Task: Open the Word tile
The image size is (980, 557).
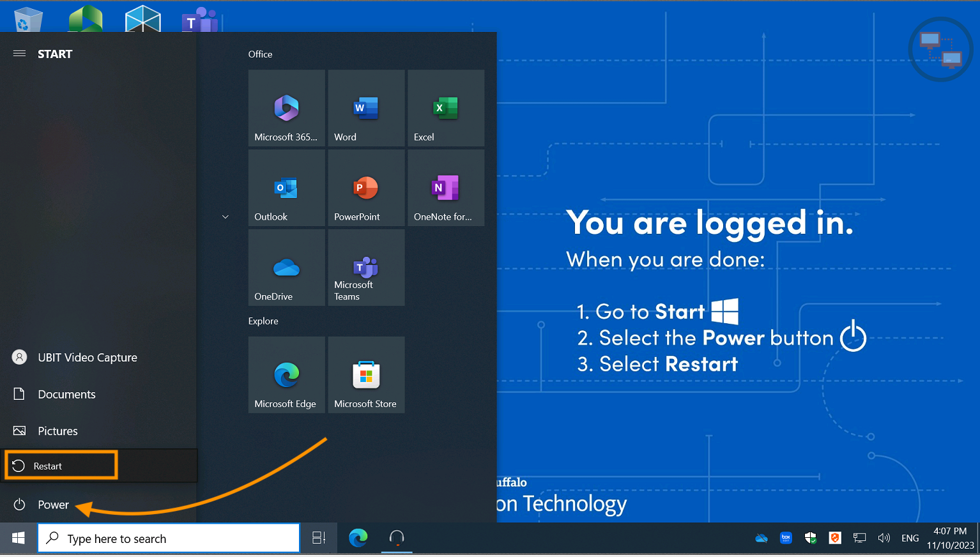Action: 366,109
